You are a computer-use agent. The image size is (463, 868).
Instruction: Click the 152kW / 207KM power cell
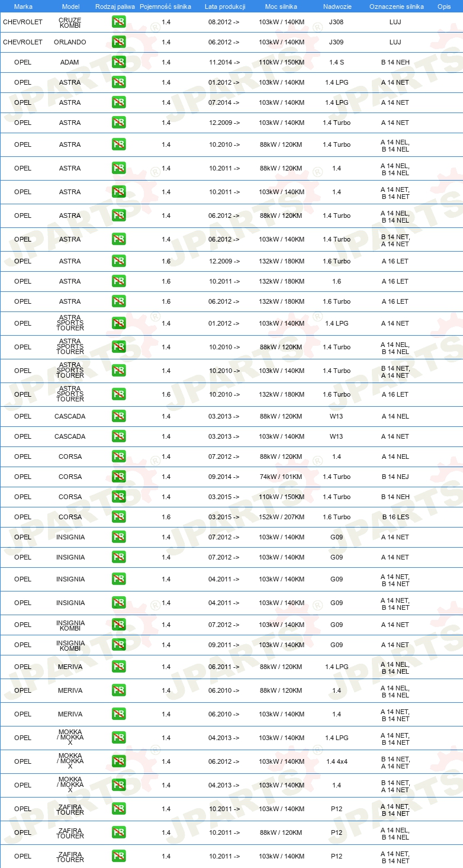(x=281, y=517)
